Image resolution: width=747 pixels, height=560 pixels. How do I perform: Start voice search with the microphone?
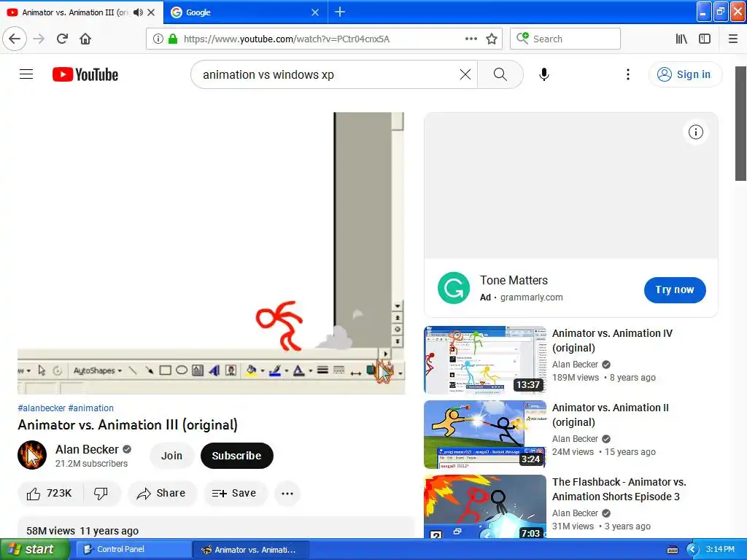click(544, 74)
